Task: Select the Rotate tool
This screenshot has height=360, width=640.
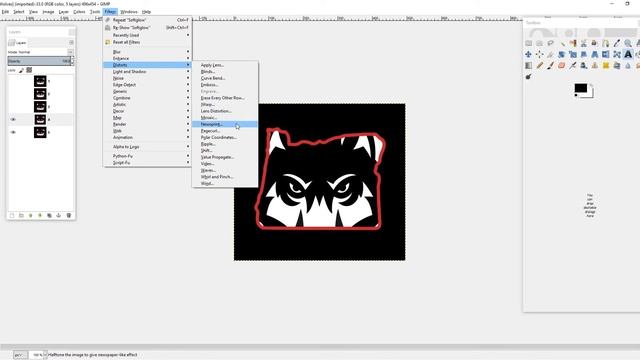Action: pyautogui.click(x=562, y=54)
